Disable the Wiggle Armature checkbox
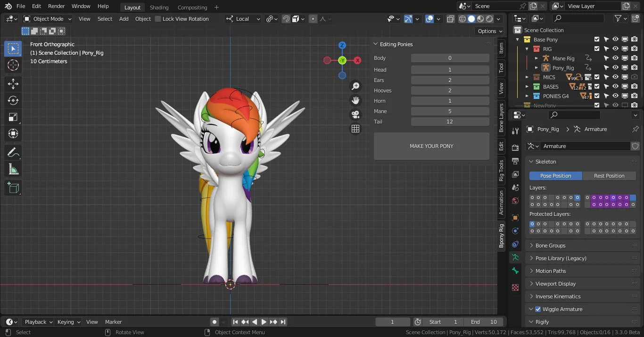644x337 pixels. pos(538,309)
